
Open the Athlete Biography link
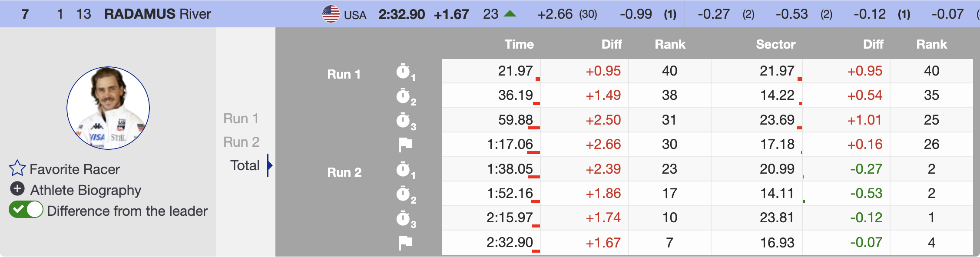coord(86,190)
